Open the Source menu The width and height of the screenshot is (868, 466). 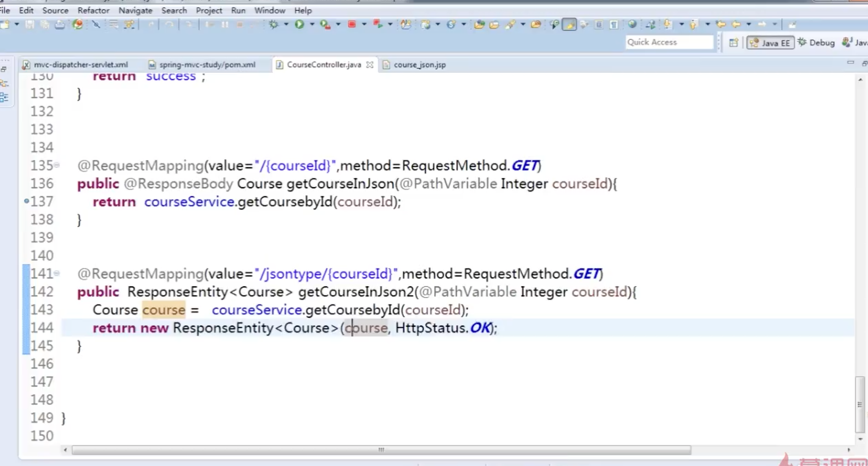pyautogui.click(x=55, y=10)
